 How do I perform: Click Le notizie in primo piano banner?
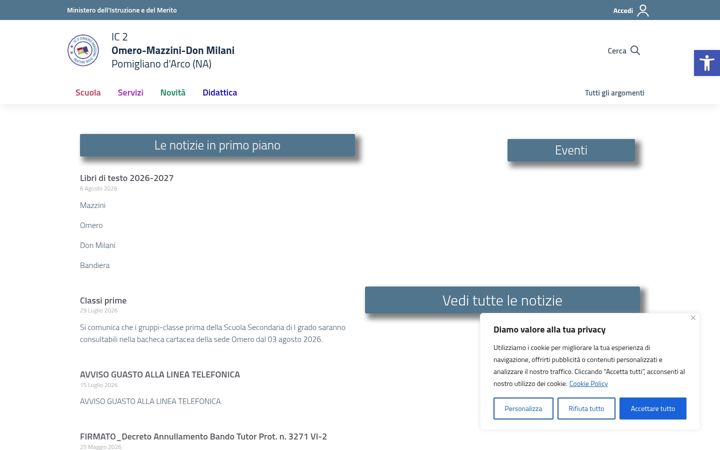(x=217, y=145)
